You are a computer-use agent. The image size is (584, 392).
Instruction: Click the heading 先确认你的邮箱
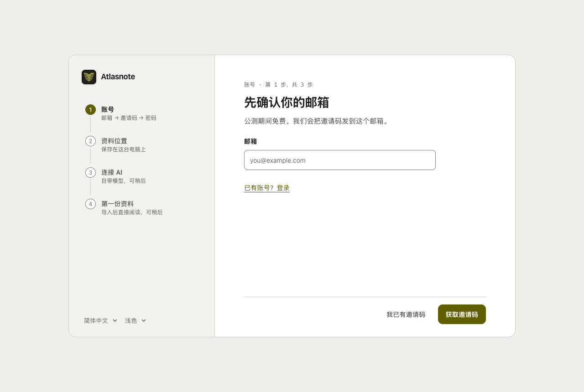click(287, 102)
